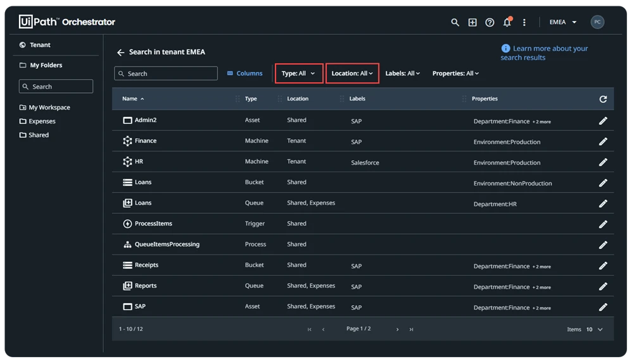Open the global search magnifier icon
634x364 pixels.
455,22
